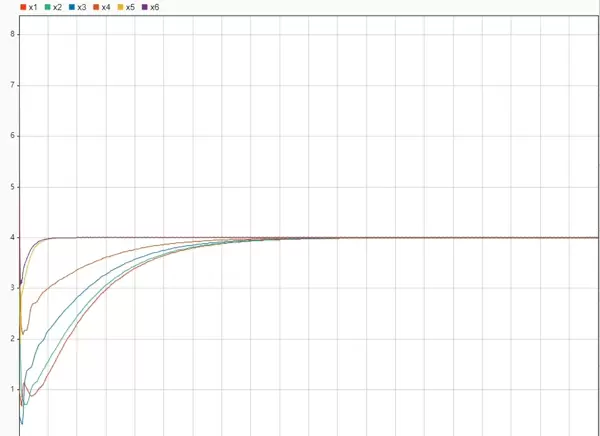Toggle the x1 series label in legend
Viewport: 600px width, 436px height.
(x=33, y=7)
